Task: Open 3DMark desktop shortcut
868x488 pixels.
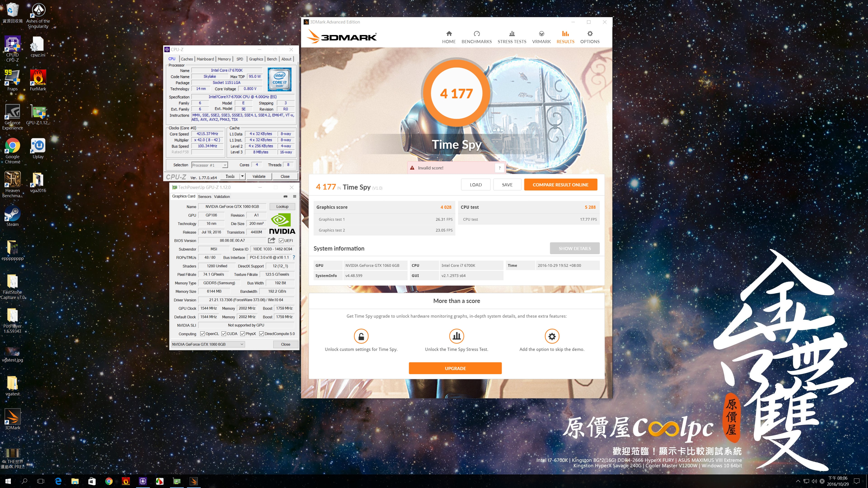Action: [12, 419]
